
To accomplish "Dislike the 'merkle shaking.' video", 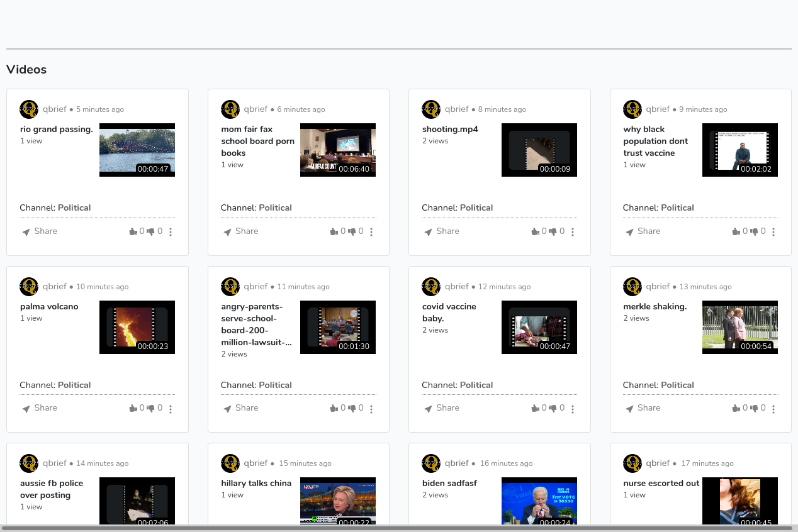I will pyautogui.click(x=753, y=408).
